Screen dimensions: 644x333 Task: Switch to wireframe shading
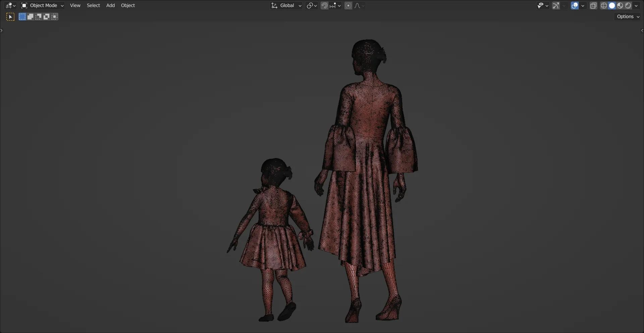604,5
